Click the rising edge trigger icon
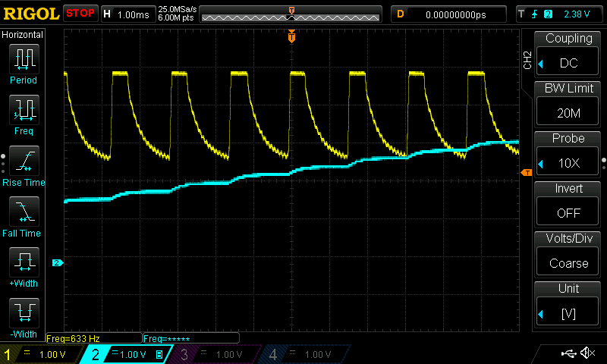Image resolution: width=607 pixels, height=364 pixels. [x=535, y=14]
